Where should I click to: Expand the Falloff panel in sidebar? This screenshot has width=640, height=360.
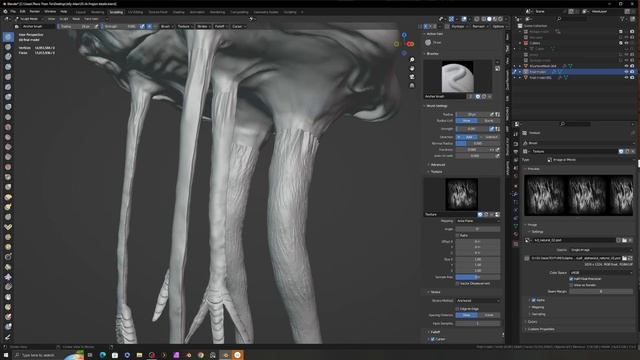tap(435, 332)
